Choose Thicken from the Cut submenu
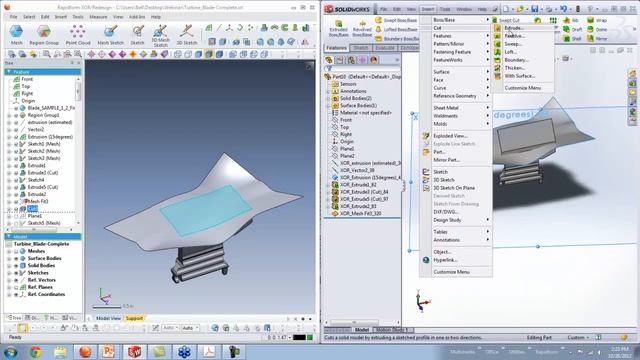The image size is (640, 360). (x=524, y=68)
